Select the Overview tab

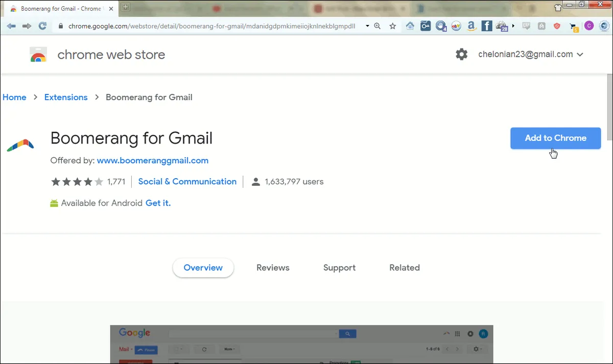click(x=203, y=268)
